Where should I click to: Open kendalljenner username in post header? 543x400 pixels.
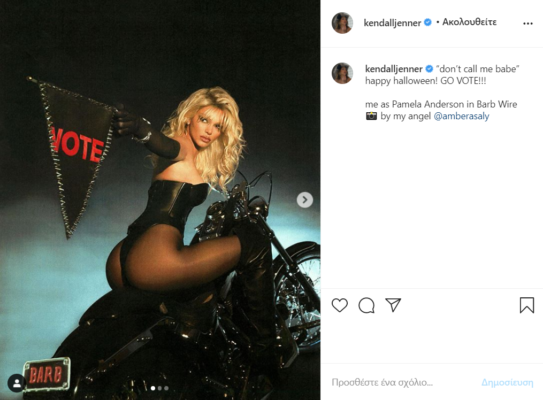(x=392, y=23)
